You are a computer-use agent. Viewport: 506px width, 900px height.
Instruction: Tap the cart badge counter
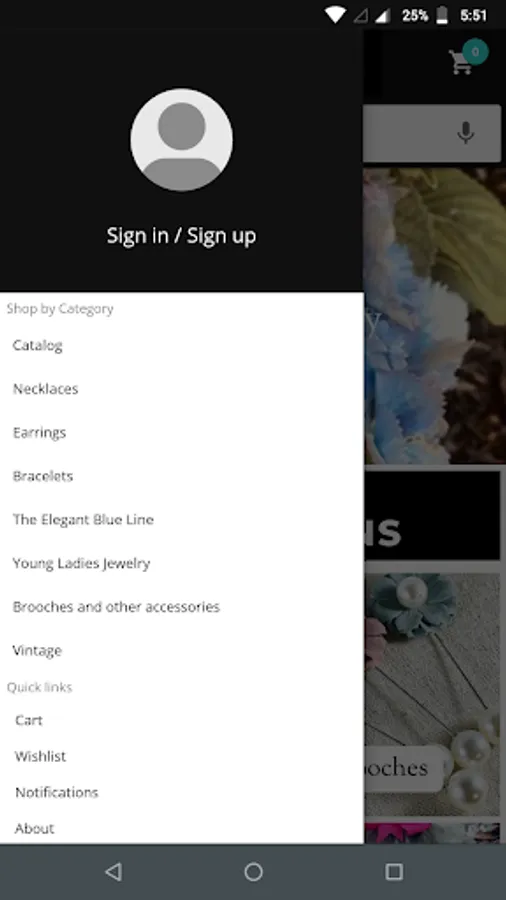point(475,52)
